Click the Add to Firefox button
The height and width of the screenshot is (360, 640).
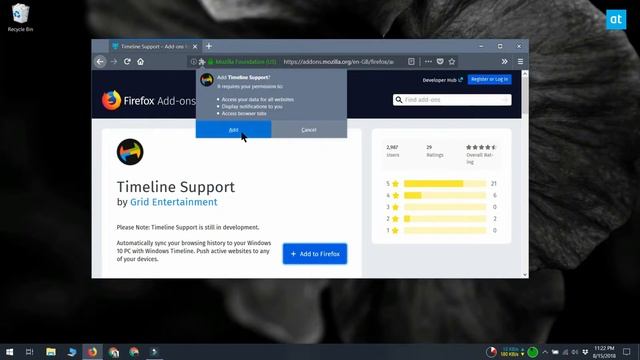[315, 254]
